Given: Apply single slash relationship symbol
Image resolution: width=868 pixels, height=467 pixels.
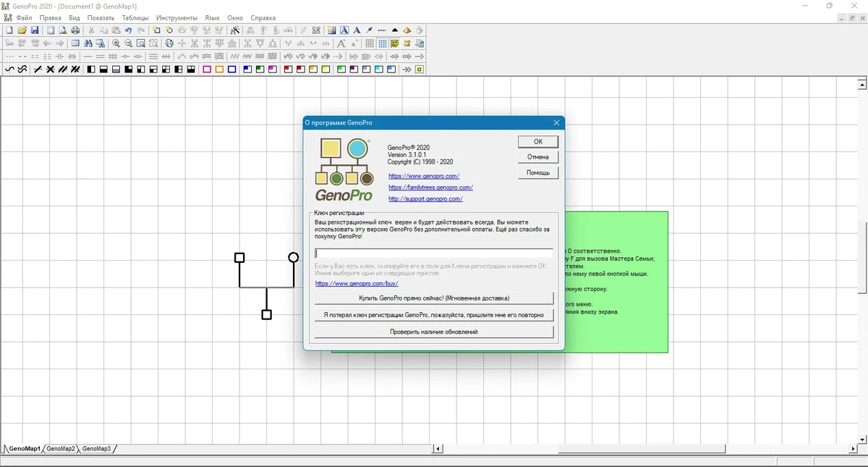Looking at the screenshot, I should click(38, 70).
